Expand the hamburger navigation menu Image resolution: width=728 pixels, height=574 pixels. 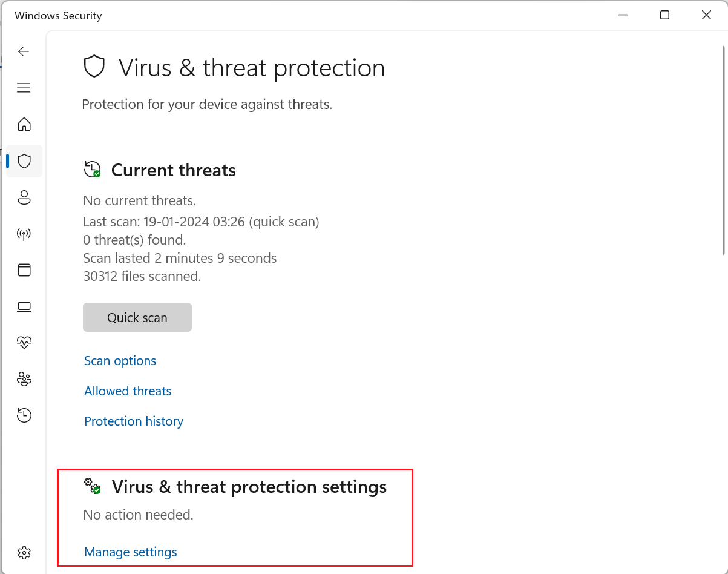coord(24,88)
